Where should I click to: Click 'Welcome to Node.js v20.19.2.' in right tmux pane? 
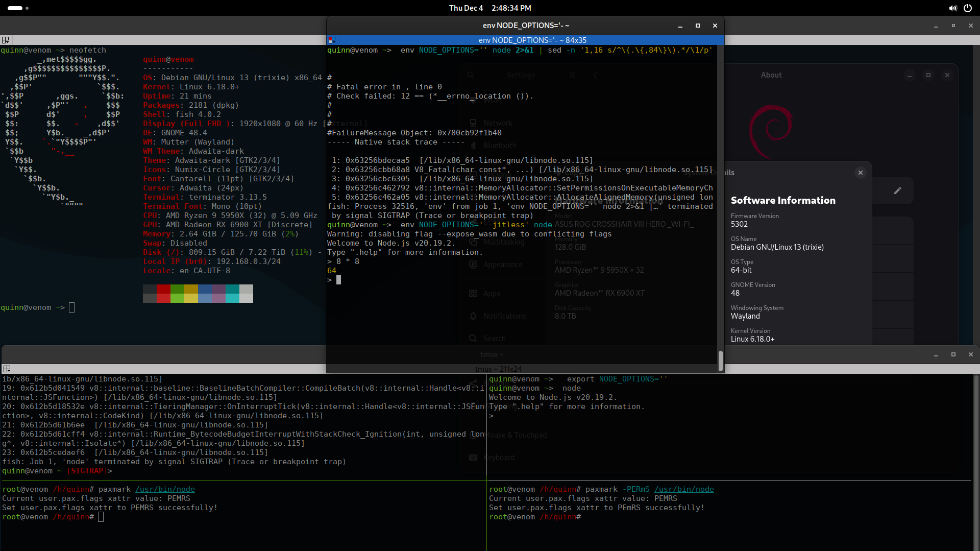coord(553,397)
